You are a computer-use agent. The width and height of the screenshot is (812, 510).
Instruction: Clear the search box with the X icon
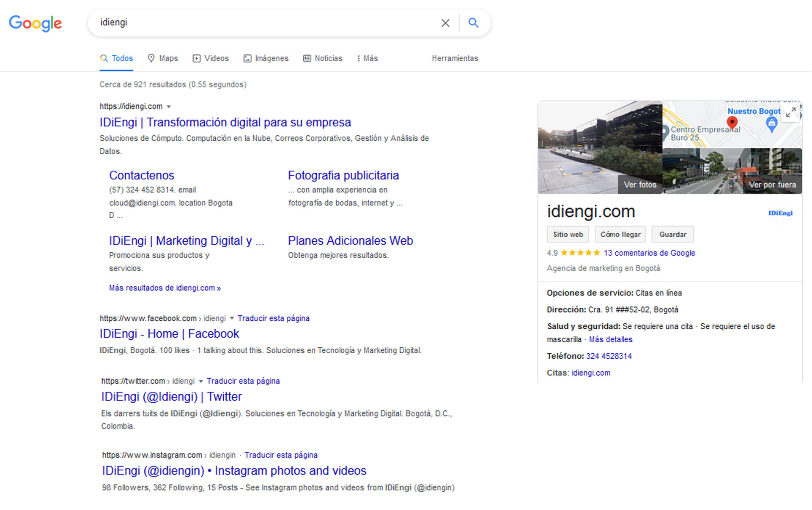445,23
